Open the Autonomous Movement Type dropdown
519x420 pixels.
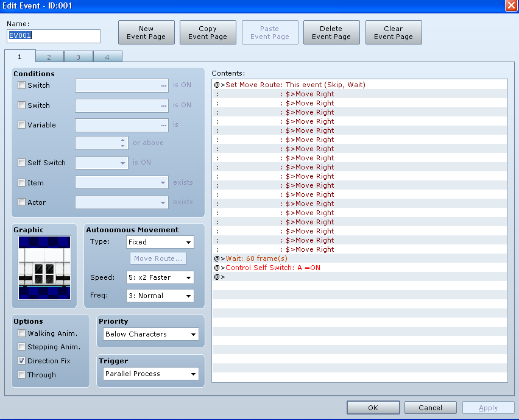(160, 242)
